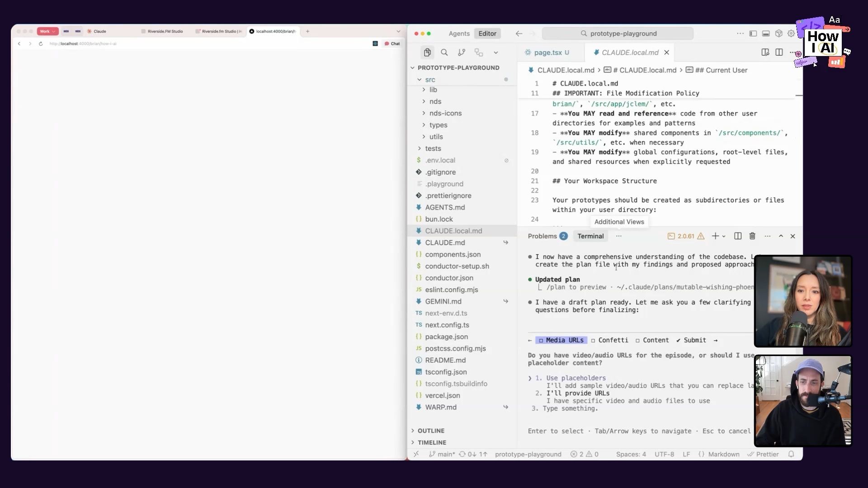Open the Search magnifier in sidebar toolbar
The height and width of the screenshot is (488, 868).
[x=444, y=52]
